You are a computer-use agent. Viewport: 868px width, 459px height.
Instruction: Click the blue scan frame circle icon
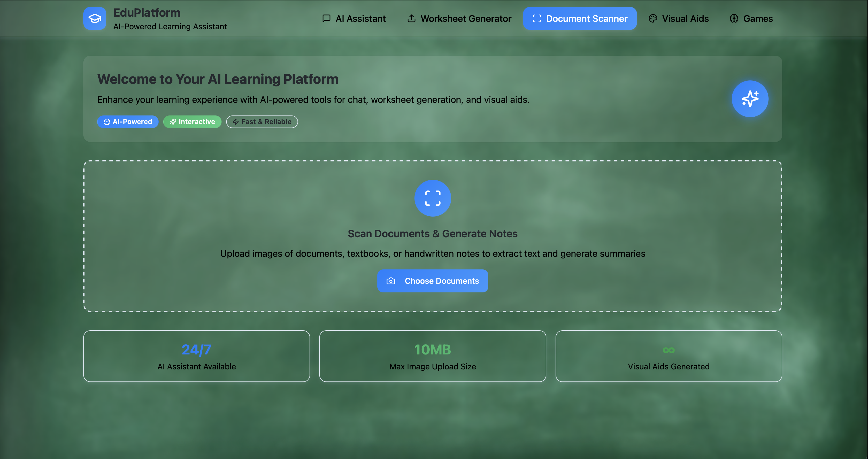tap(433, 198)
